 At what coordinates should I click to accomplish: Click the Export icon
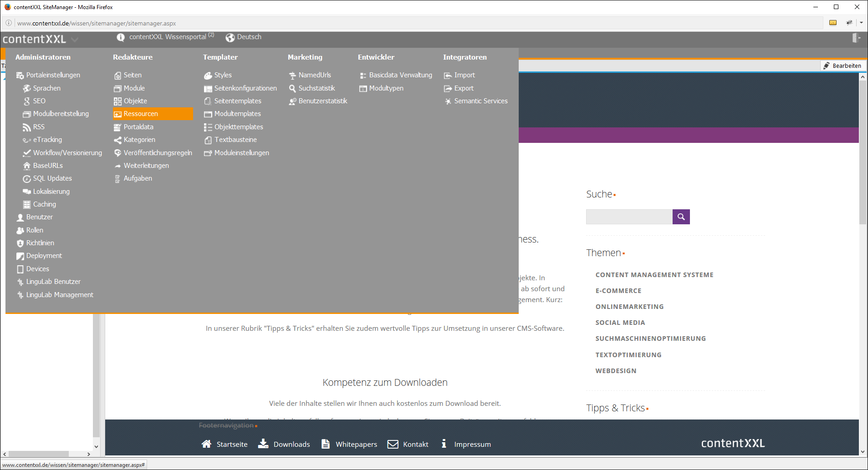[x=448, y=88]
